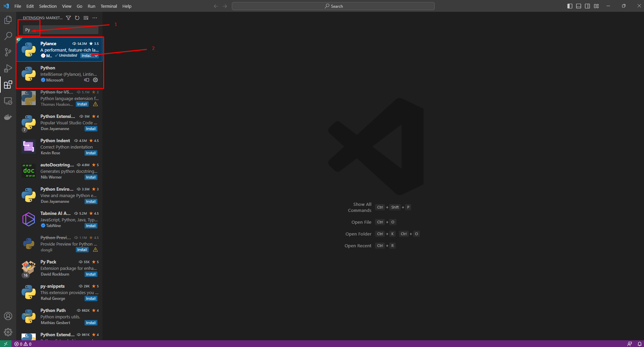Open the Run menu
The width and height of the screenshot is (644, 347).
pyautogui.click(x=91, y=6)
